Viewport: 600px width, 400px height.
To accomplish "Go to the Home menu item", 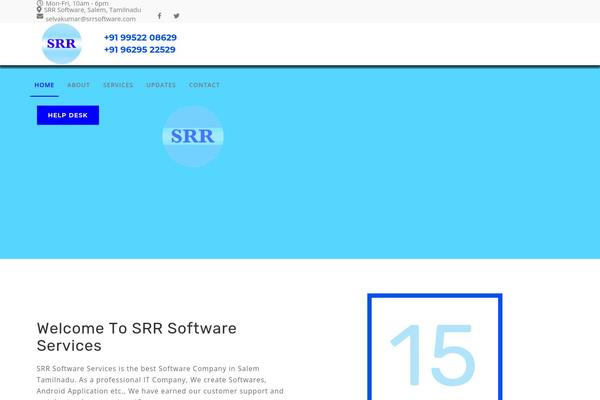I will click(44, 85).
